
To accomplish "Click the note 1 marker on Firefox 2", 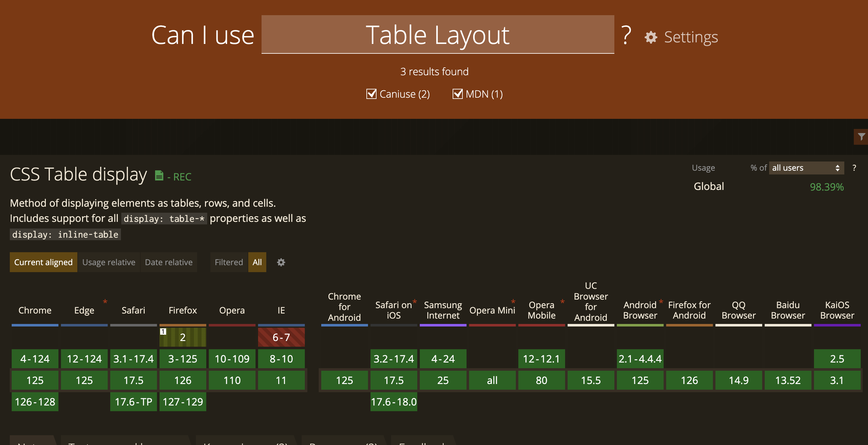I will pos(163,332).
